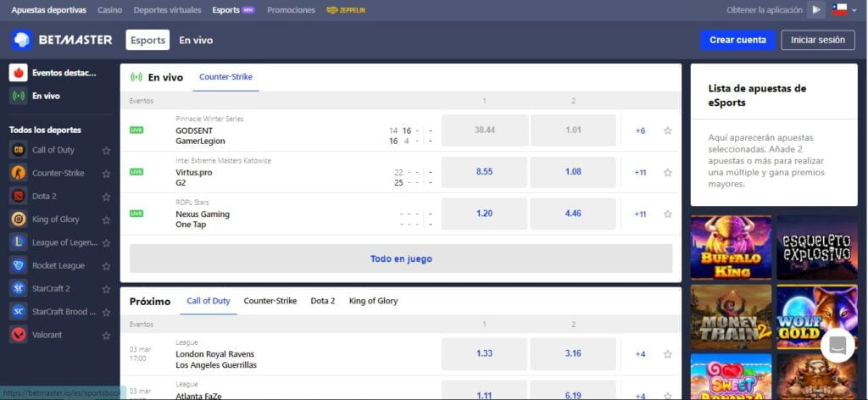Open the live chat support bubble

pos(837,346)
